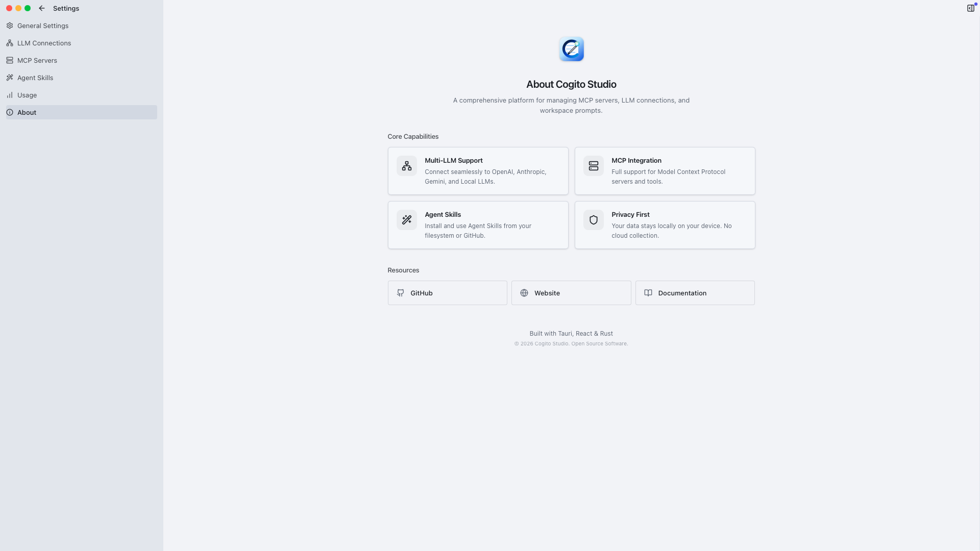Toggle the side panel icon at top right
980x551 pixels.
point(971,8)
